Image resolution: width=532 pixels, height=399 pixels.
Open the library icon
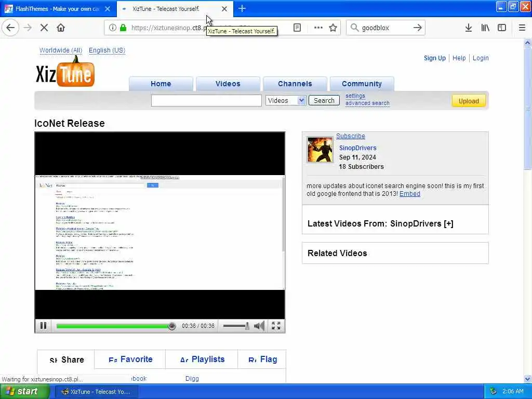485,28
